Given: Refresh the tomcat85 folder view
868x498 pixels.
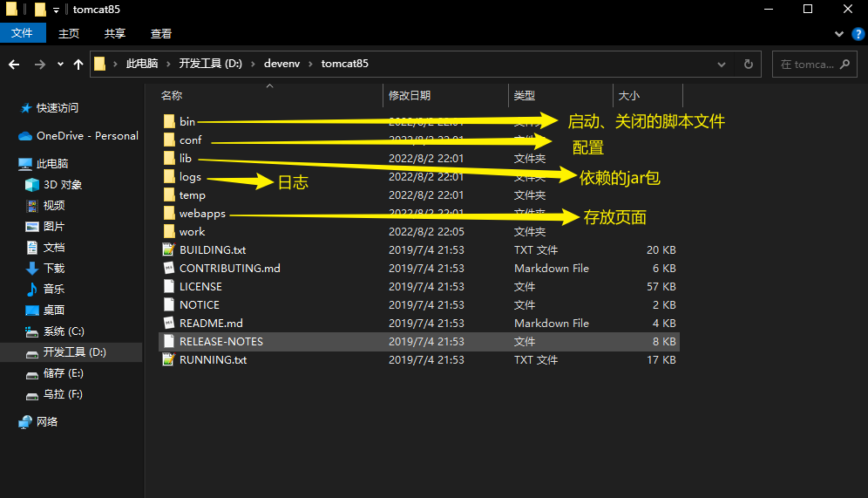Looking at the screenshot, I should pos(748,65).
